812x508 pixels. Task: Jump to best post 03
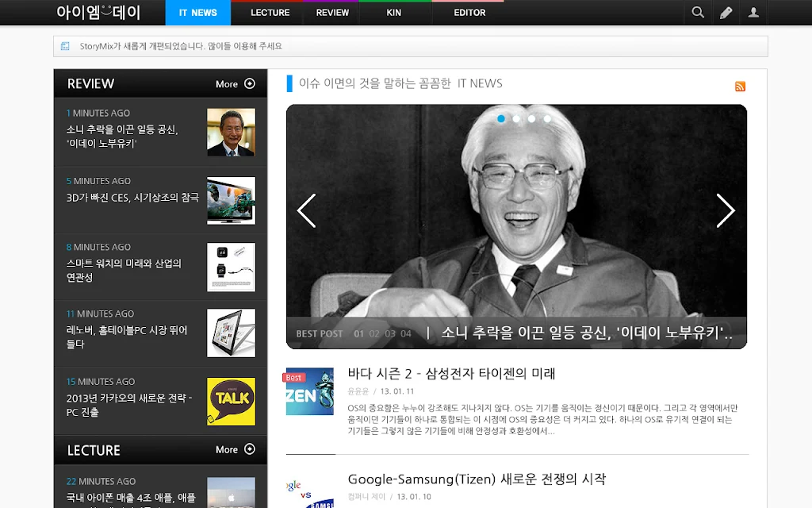390,334
